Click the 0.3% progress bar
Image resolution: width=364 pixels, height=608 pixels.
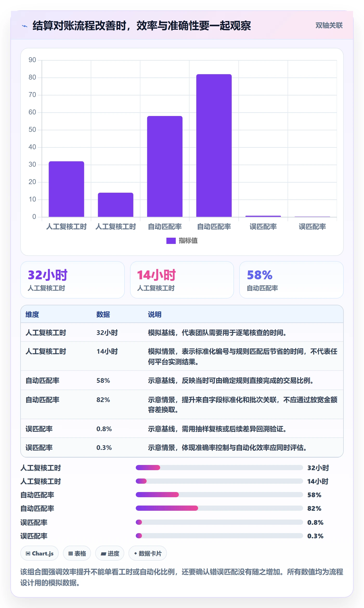coord(219,536)
